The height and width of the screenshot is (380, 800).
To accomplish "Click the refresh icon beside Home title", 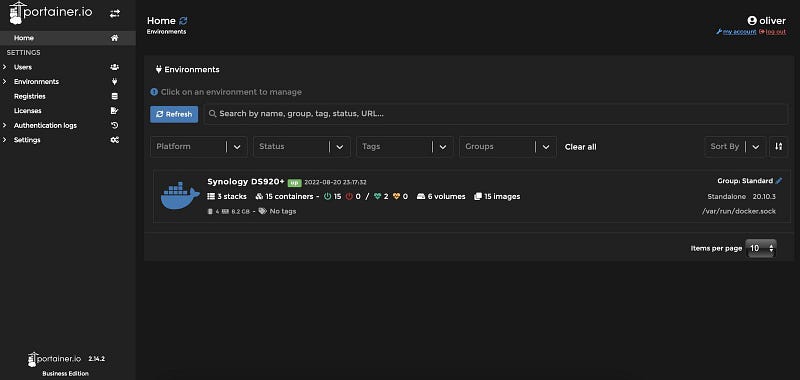I will click(184, 21).
